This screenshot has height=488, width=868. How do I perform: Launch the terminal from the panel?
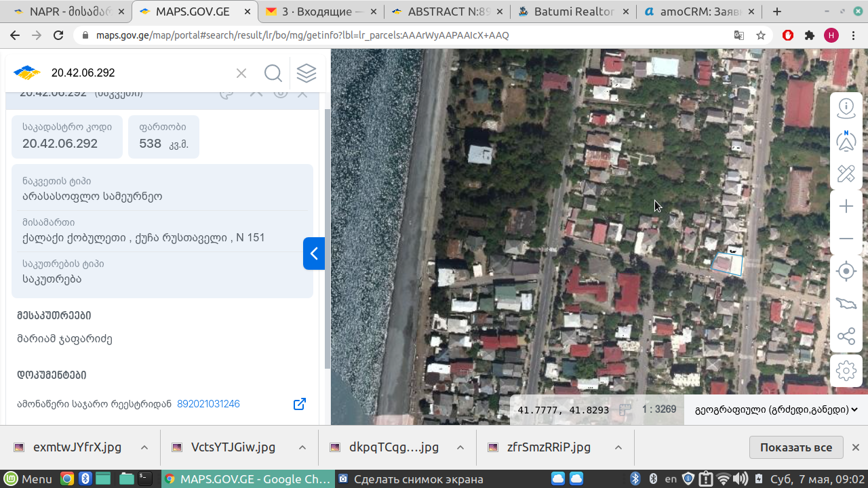tap(144, 479)
